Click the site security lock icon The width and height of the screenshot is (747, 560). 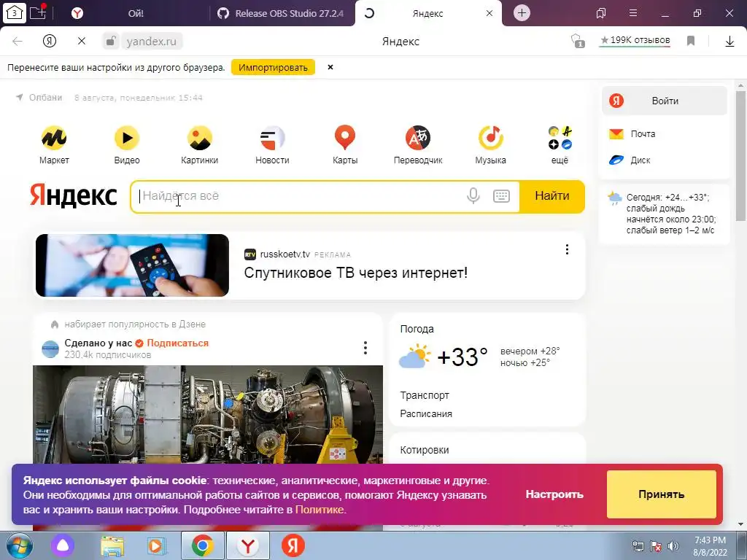coord(111,41)
